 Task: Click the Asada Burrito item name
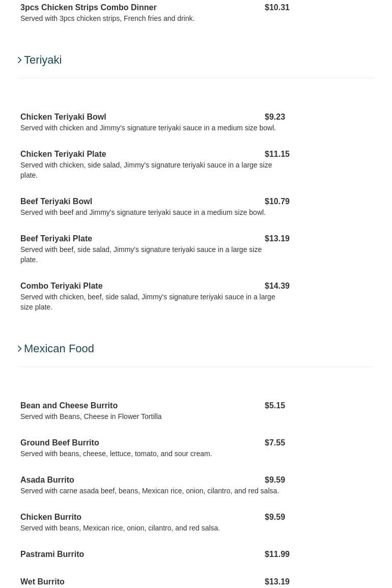point(47,480)
